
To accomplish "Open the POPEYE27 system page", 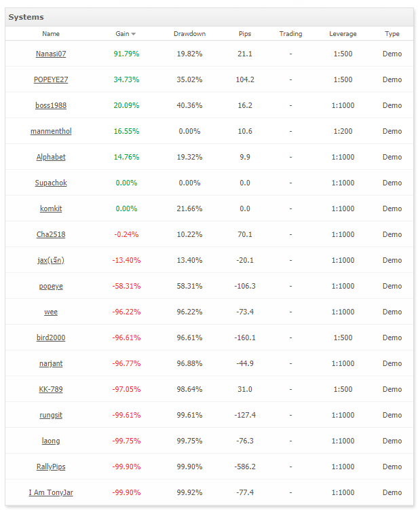I will coord(51,79).
